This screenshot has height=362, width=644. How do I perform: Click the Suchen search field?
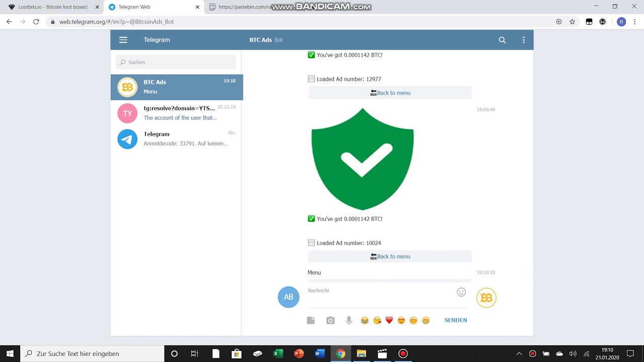[176, 62]
